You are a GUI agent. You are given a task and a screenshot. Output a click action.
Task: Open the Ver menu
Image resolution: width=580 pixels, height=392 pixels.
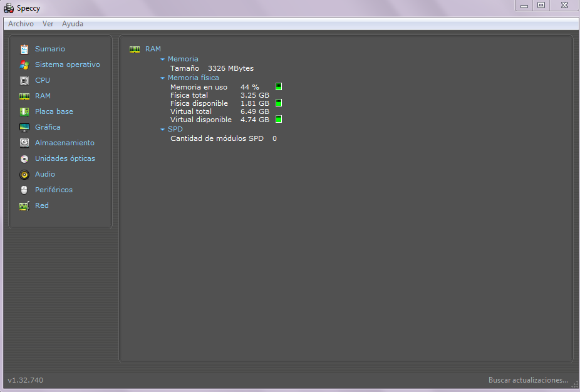(x=48, y=24)
